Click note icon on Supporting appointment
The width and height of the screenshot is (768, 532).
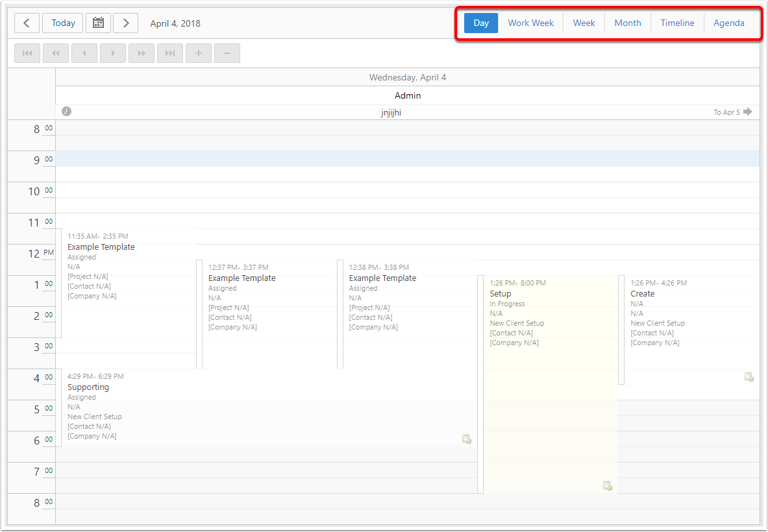[x=466, y=439]
